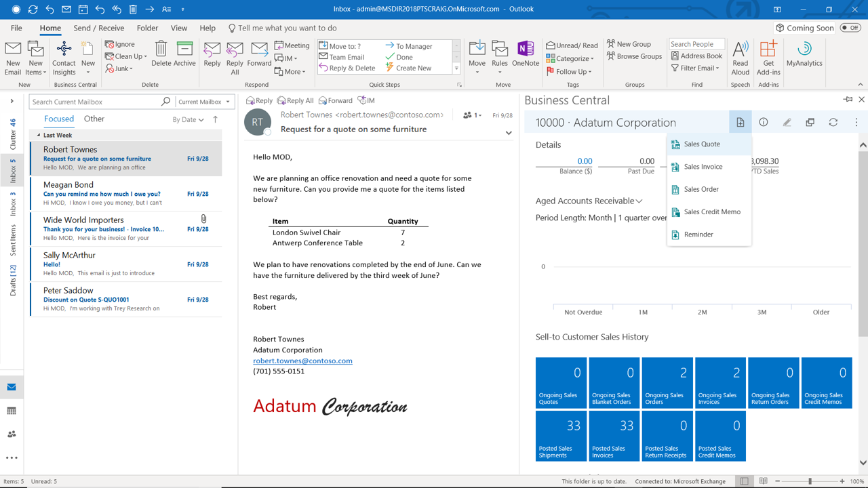This screenshot has height=488, width=868.
Task: Open Contact Insights in ribbon
Action: pyautogui.click(x=64, y=58)
